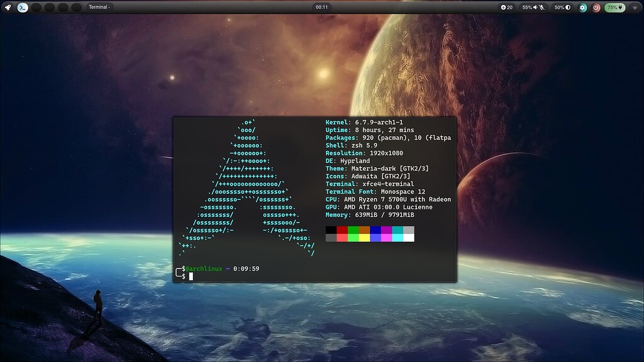644x362 pixels.
Task: Click the bright cyan color block in the terminal
Action: coord(397,238)
